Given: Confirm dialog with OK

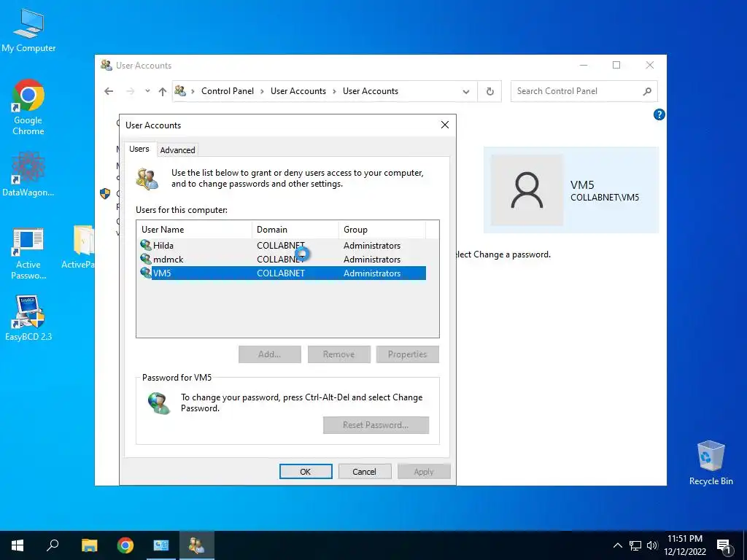Looking at the screenshot, I should (x=306, y=472).
